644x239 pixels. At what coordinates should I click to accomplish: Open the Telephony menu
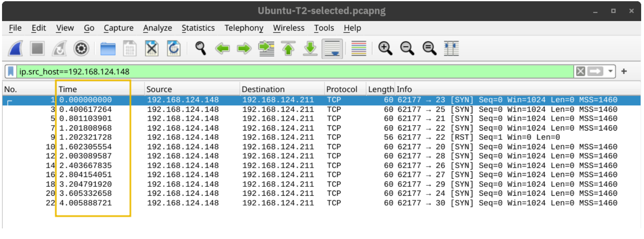coord(244,28)
